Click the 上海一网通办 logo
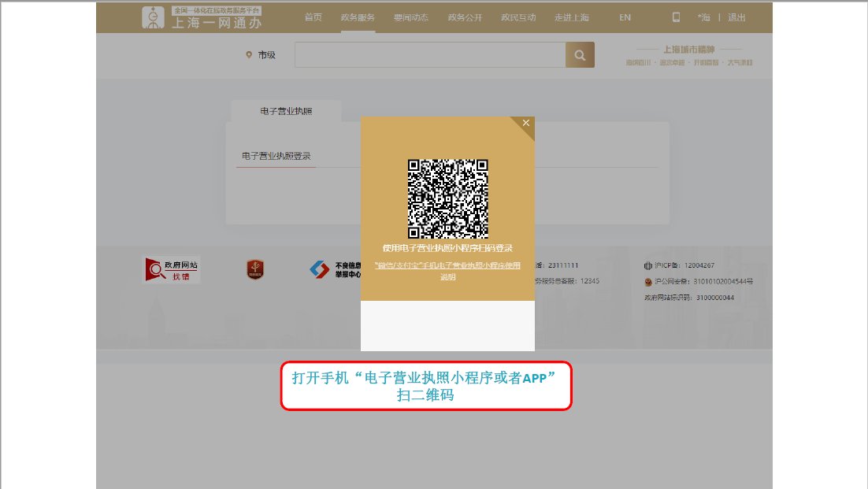Image resolution: width=868 pixels, height=489 pixels. (x=202, y=17)
